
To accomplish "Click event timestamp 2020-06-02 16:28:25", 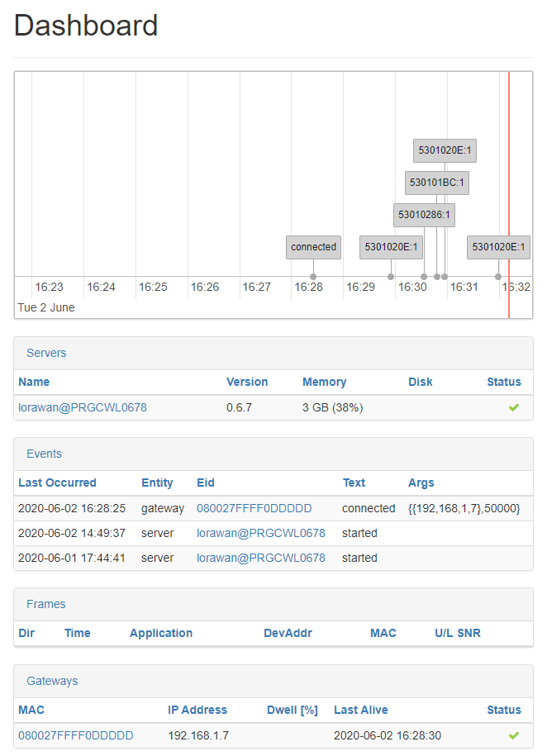I will 72,509.
